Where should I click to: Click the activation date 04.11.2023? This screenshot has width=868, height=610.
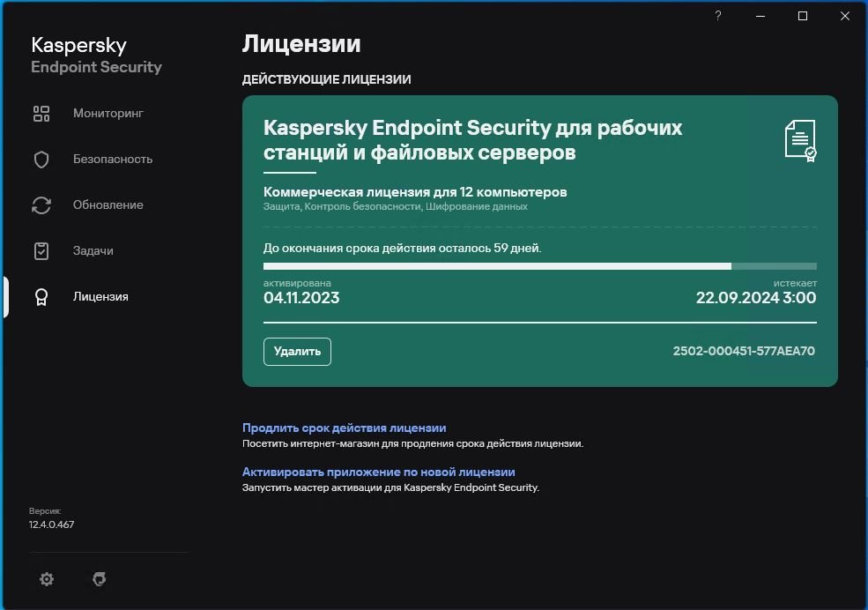[301, 298]
